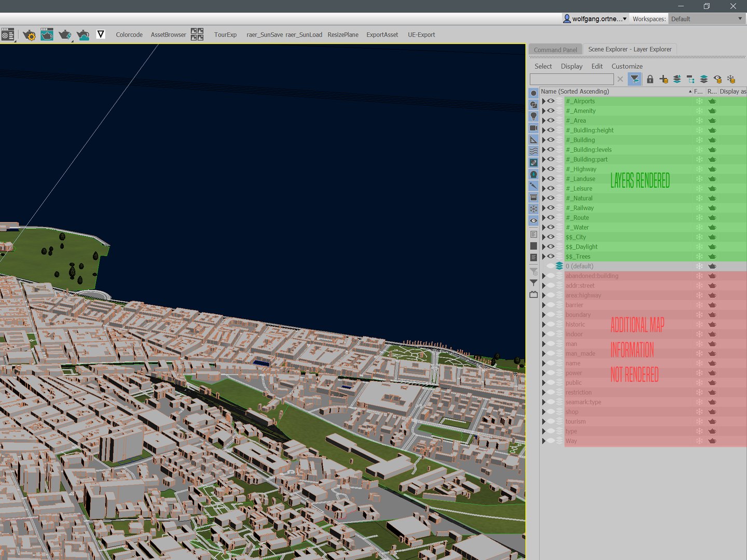Click the Render in Cloud teapot icon

(x=83, y=35)
